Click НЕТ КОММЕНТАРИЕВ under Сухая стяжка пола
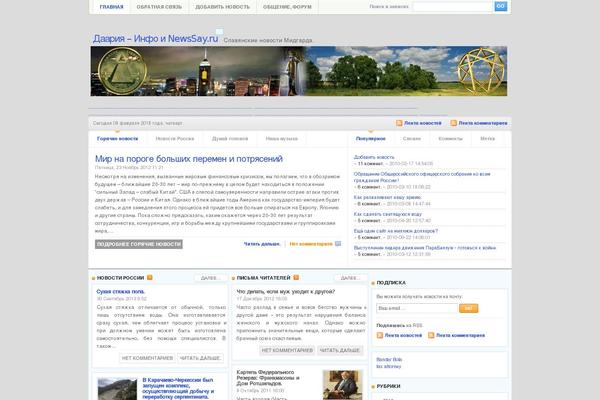This screenshot has width=600, height=400. (147, 358)
